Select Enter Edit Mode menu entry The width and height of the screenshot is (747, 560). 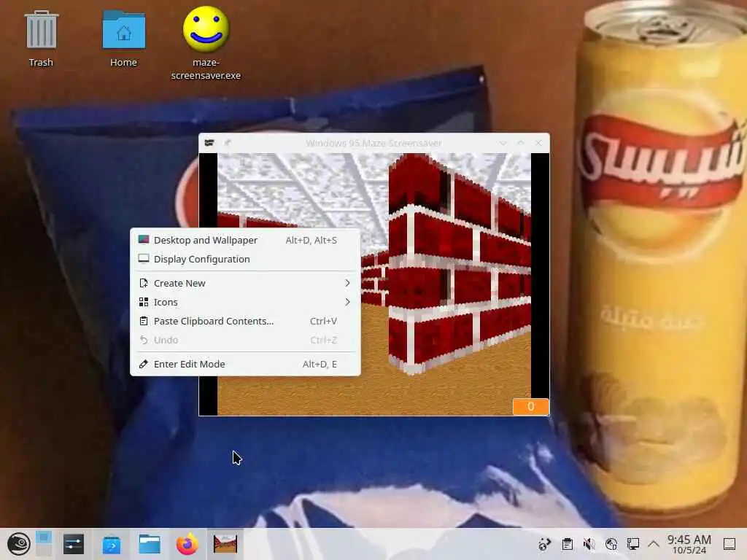coord(245,364)
